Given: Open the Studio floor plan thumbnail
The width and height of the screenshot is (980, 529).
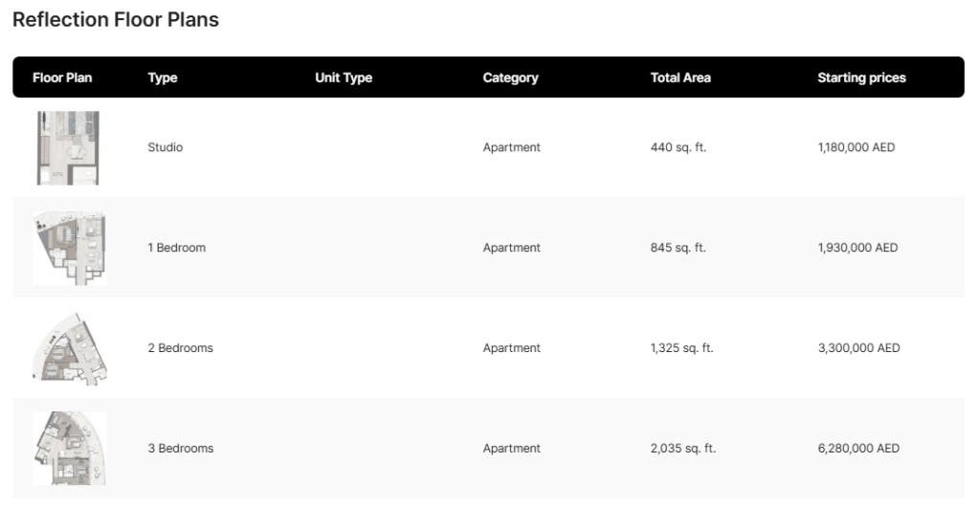Looking at the screenshot, I should (68, 148).
